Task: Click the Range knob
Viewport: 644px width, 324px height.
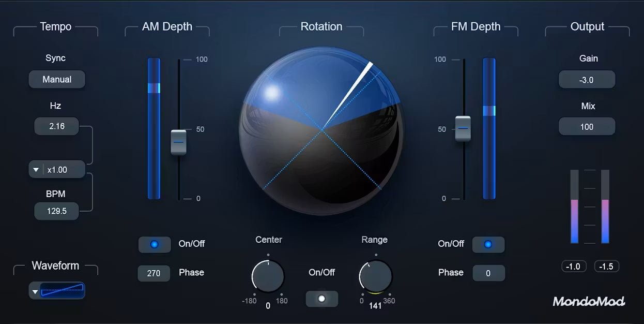Action: (376, 276)
